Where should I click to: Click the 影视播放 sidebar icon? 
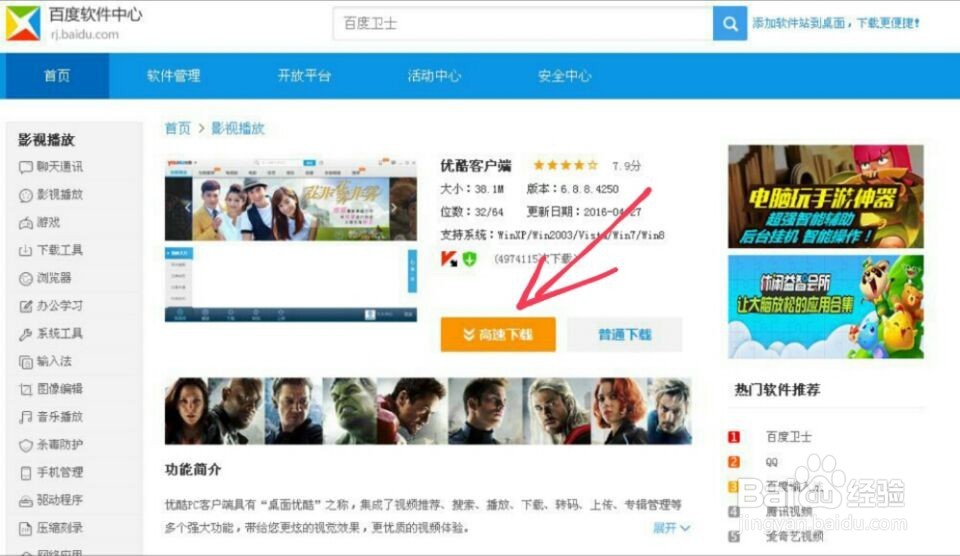pos(26,195)
